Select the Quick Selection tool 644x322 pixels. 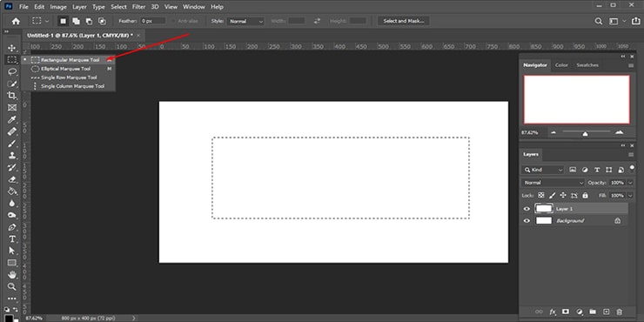(x=12, y=84)
